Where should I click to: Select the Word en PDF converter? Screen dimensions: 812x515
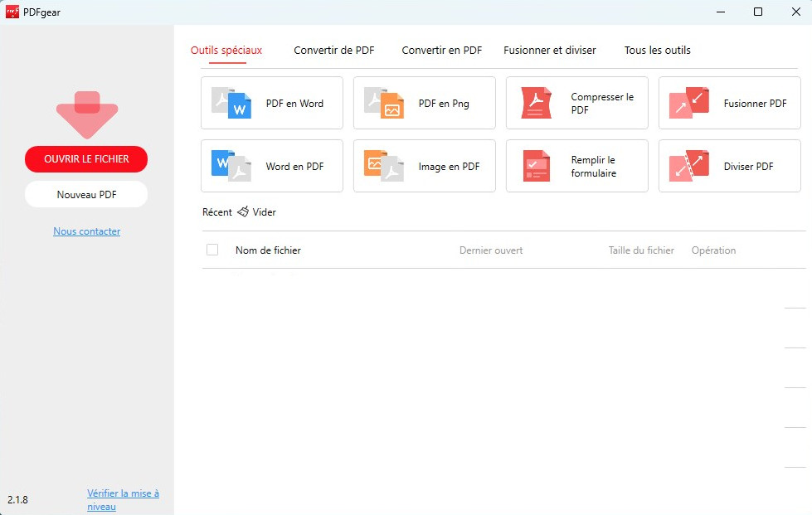pyautogui.click(x=271, y=166)
